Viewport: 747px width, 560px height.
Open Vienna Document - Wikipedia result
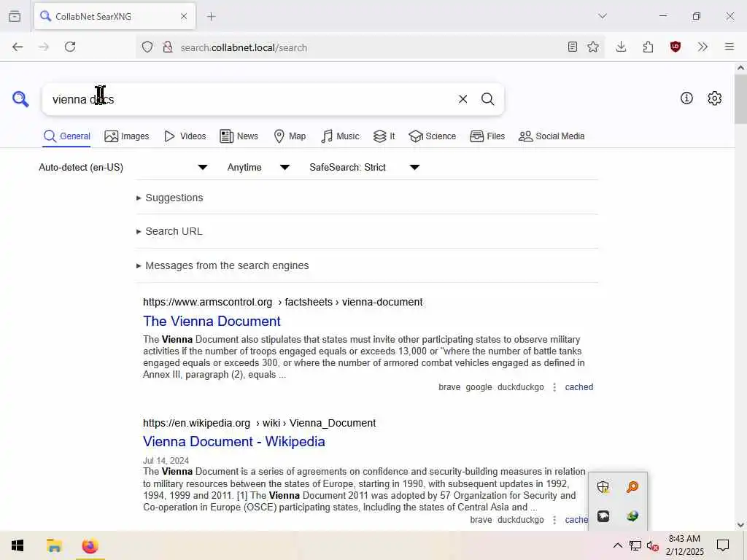tap(234, 441)
